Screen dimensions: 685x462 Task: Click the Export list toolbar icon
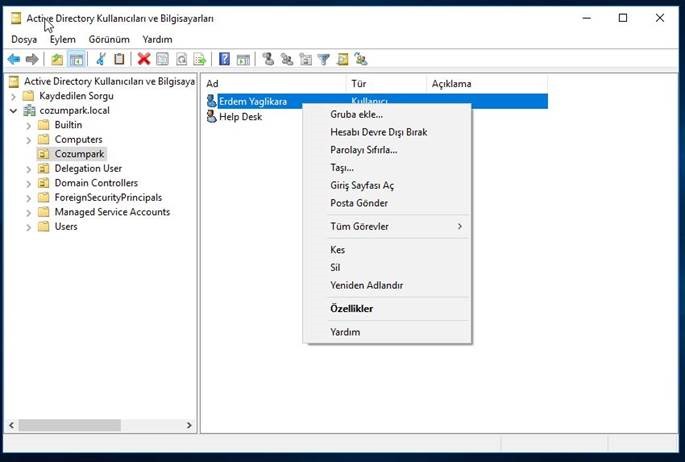point(200,59)
